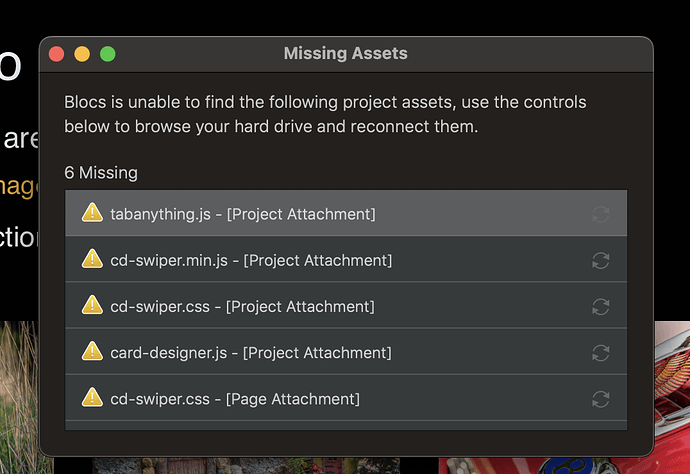Click warning triangle next to cd-swiper.min.js
Image resolution: width=690 pixels, height=474 pixels.
coord(92,259)
